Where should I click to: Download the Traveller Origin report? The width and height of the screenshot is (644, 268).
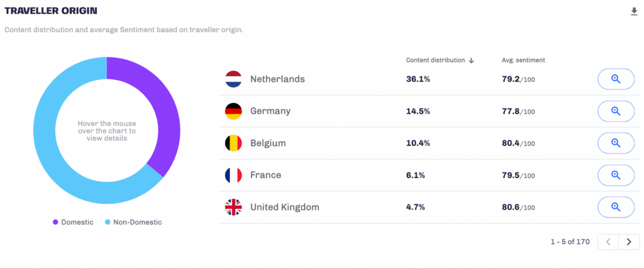tap(634, 11)
